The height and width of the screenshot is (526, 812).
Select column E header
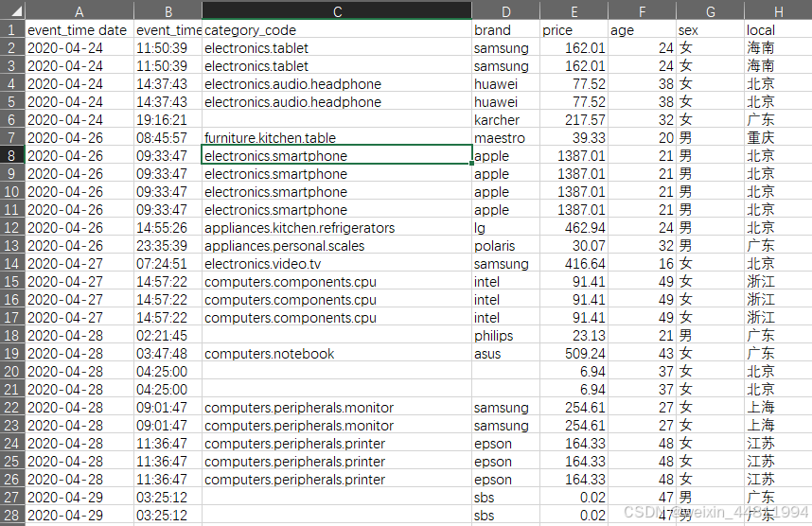[x=574, y=10]
